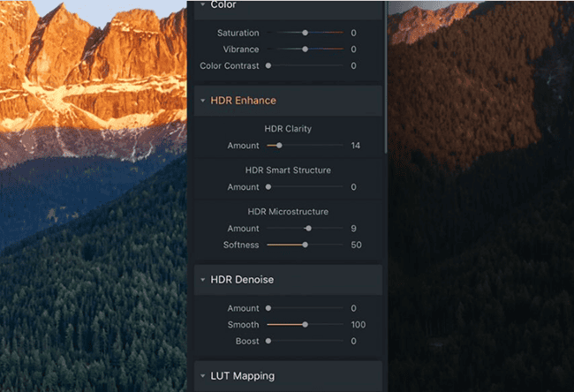
Task: Collapse the HDR Denoise section triangle
Action: (x=203, y=280)
